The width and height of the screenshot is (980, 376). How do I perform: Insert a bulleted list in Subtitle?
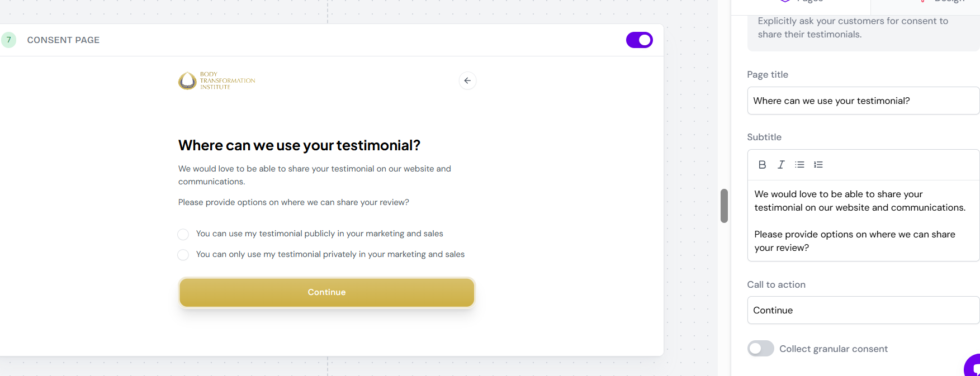[x=799, y=165]
